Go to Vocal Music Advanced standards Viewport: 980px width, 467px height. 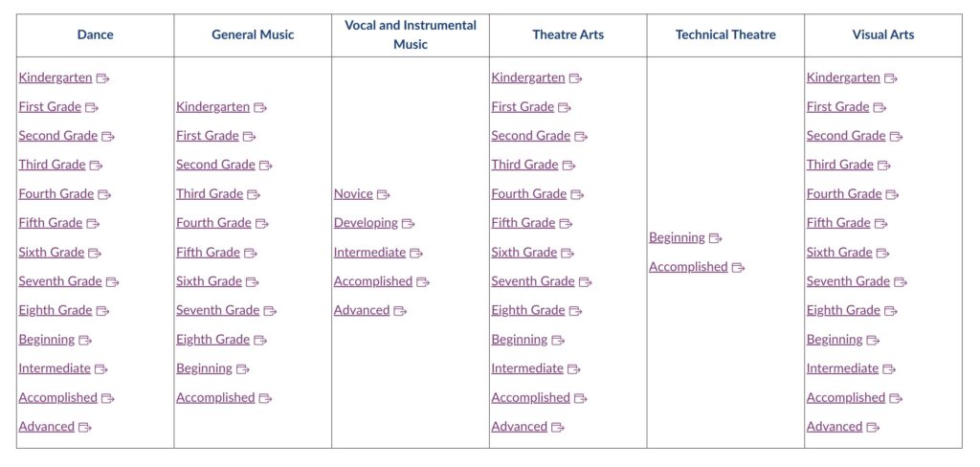click(362, 310)
